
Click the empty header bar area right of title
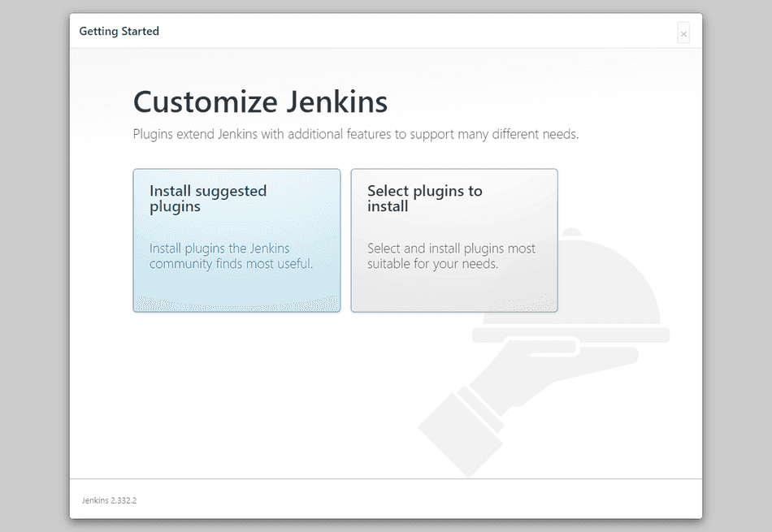406,32
